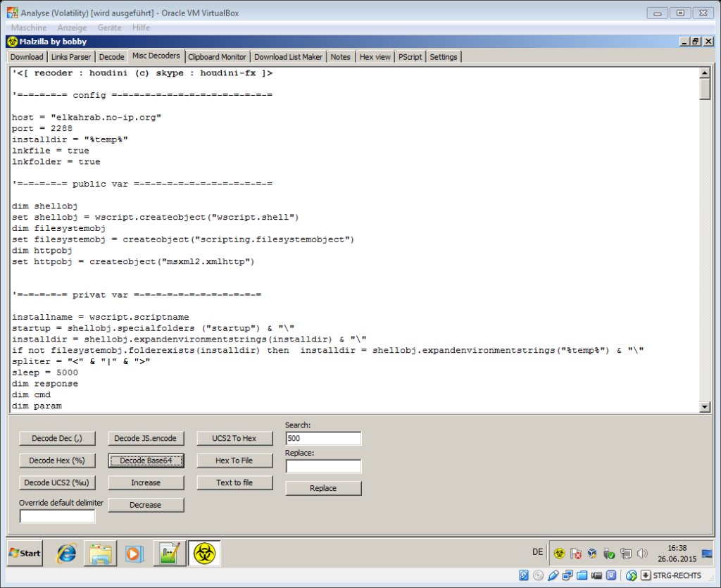Click the Malzilla biohazard tray icon
This screenshot has width=721, height=588.
click(560, 553)
